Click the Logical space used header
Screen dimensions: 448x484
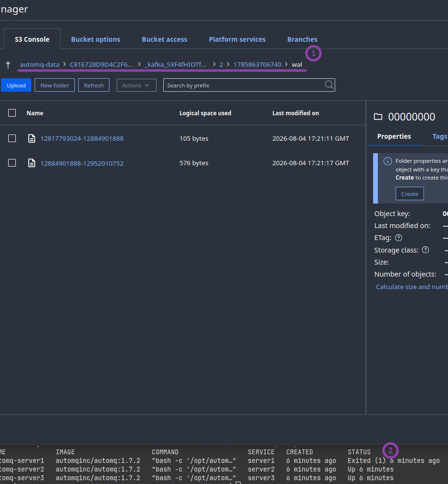pyautogui.click(x=206, y=113)
